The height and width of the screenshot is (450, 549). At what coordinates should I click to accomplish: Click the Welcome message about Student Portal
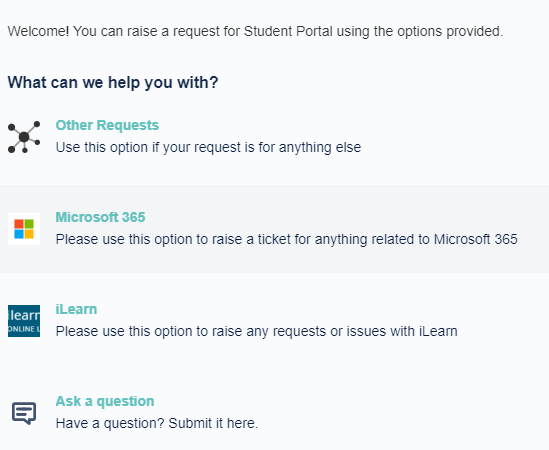255,32
